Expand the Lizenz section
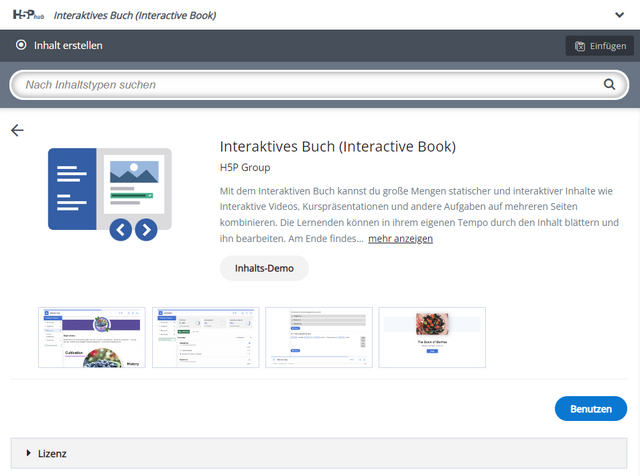 [319, 454]
